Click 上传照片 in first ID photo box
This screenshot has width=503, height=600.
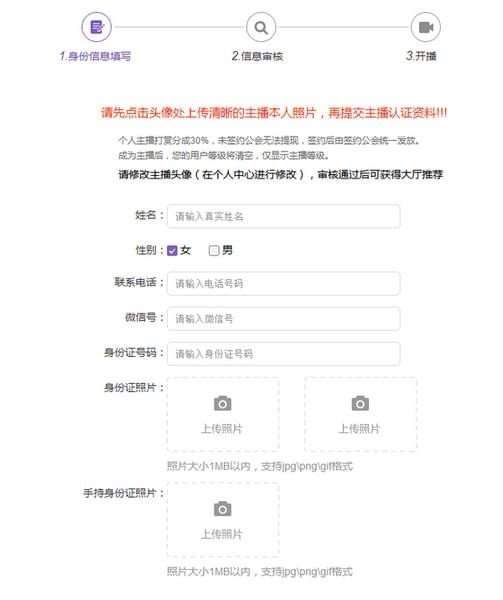pos(222,429)
